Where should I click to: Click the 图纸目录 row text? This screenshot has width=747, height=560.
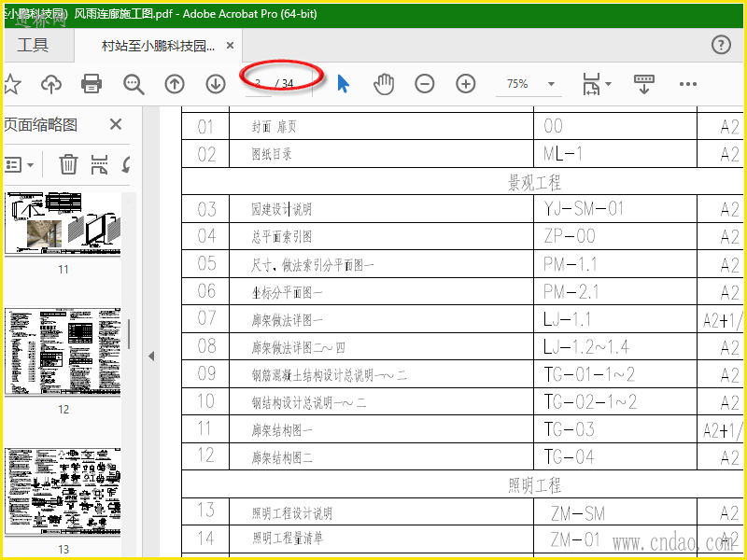point(272,154)
